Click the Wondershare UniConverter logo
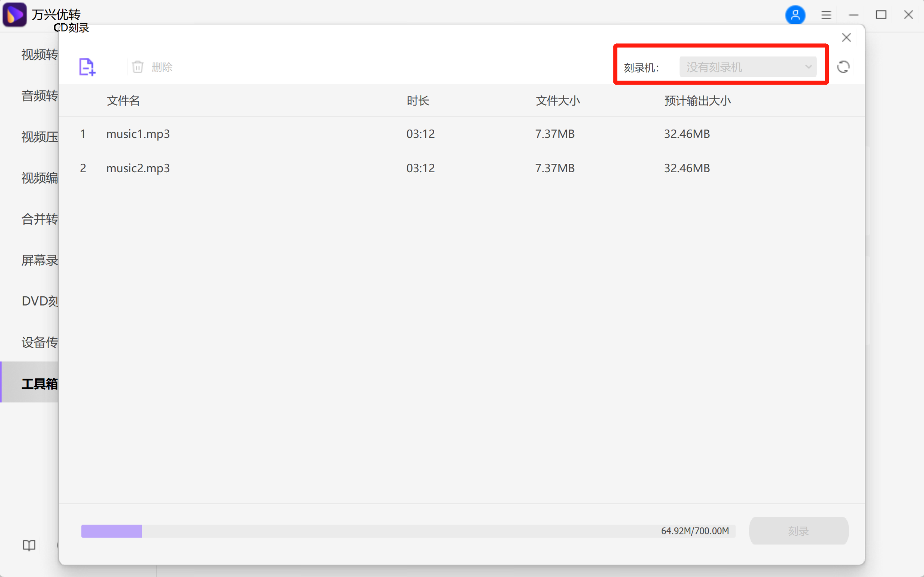This screenshot has height=577, width=924. point(15,15)
